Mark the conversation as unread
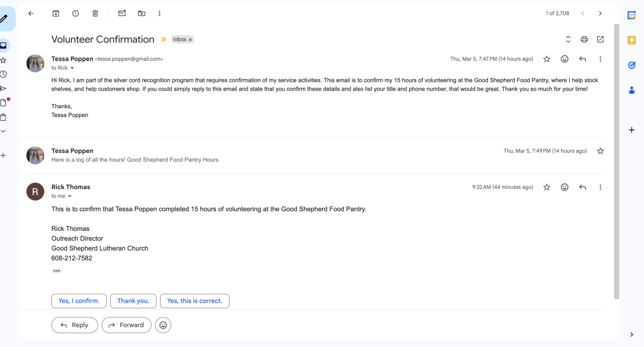The image size is (644, 347). (x=122, y=14)
